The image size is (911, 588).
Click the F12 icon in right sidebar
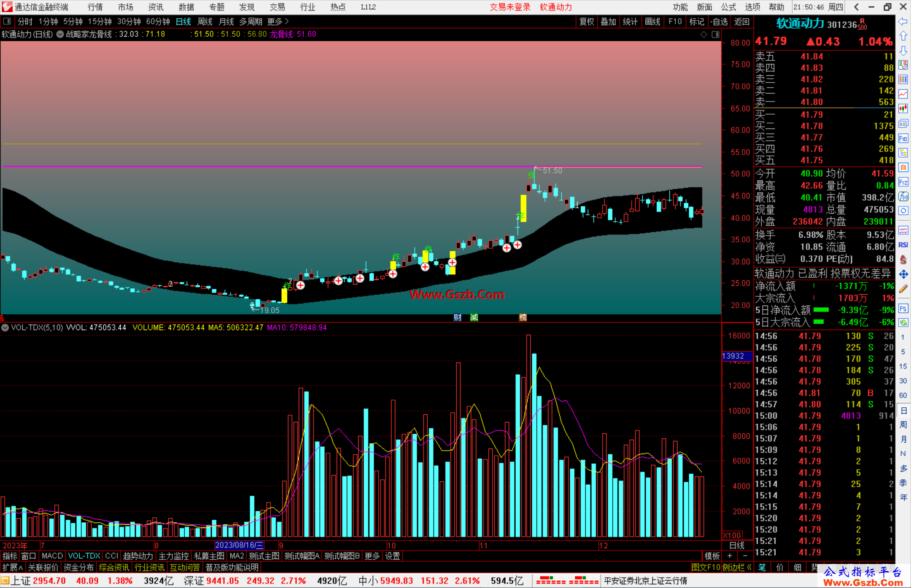[x=903, y=182]
